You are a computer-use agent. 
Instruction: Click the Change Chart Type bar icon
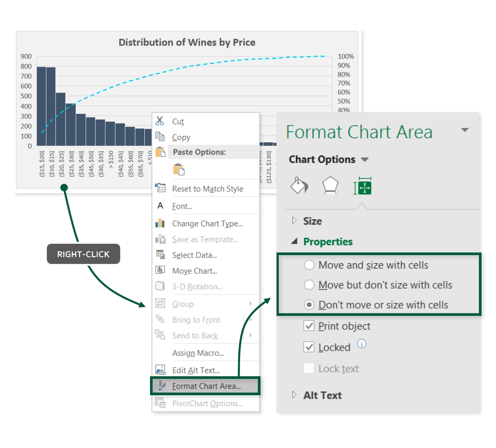coord(160,223)
